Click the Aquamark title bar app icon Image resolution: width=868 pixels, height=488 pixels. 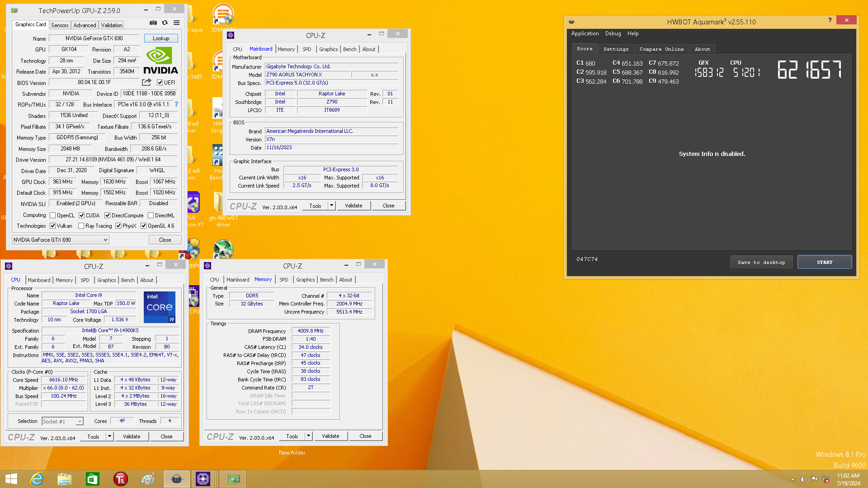pos(571,22)
